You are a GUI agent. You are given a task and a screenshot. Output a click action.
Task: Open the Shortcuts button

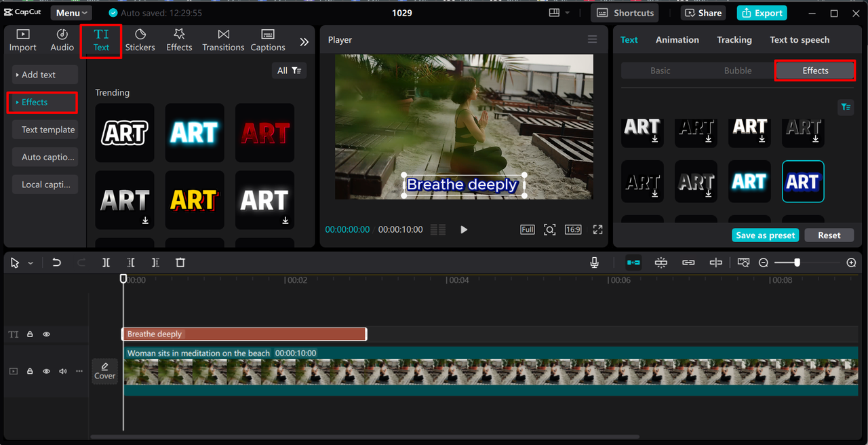coord(625,13)
